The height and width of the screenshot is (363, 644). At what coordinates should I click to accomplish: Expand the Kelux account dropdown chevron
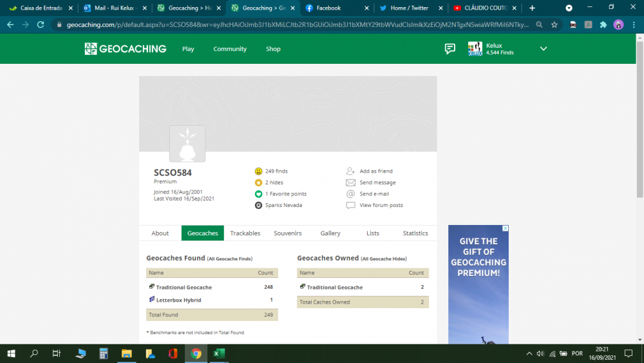pyautogui.click(x=544, y=48)
